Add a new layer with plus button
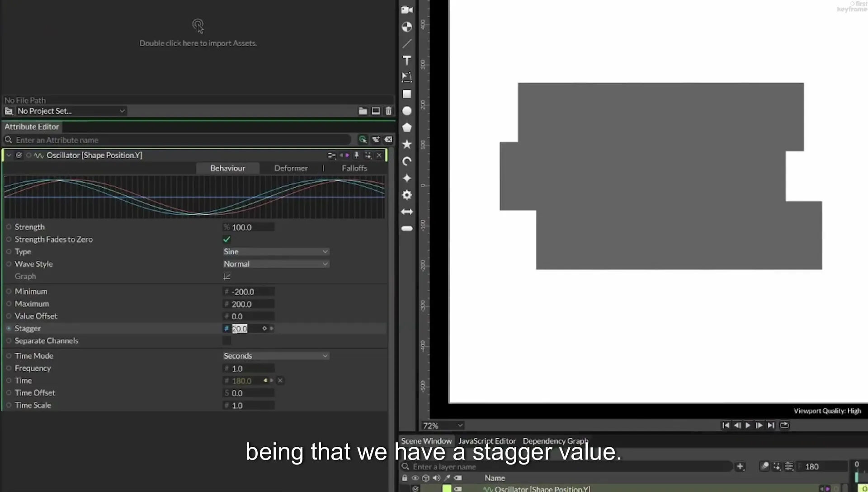 pyautogui.click(x=740, y=466)
